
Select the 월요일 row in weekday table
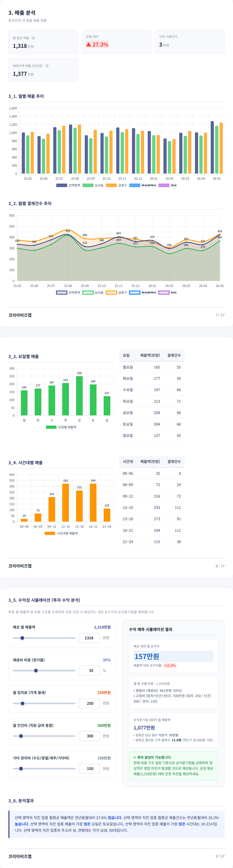[x=152, y=367]
